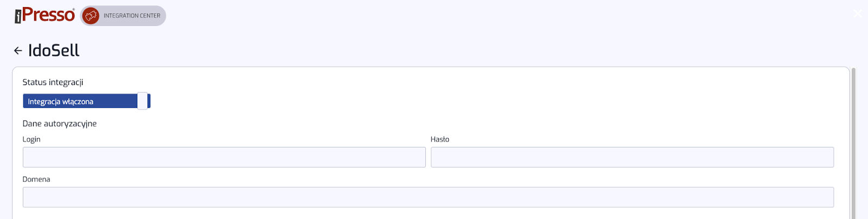Click the Login input field
Viewport: 868px width, 219px height.
pyautogui.click(x=224, y=157)
